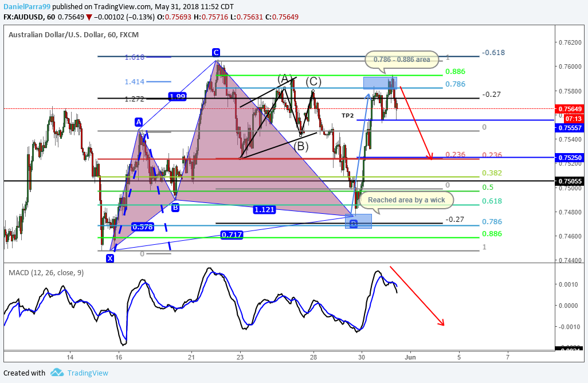Click the 0.886 label under the lower 0.786
The height and width of the screenshot is (383, 588).
click(492, 234)
